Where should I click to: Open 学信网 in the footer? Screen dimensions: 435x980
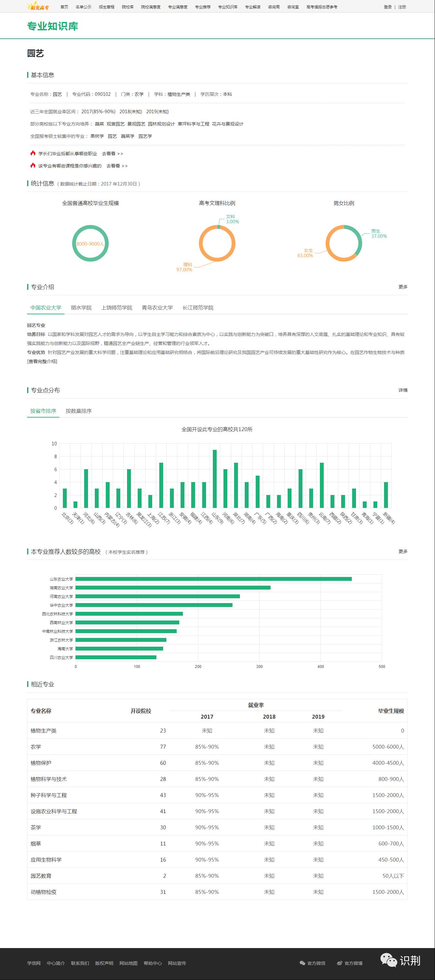point(34,963)
